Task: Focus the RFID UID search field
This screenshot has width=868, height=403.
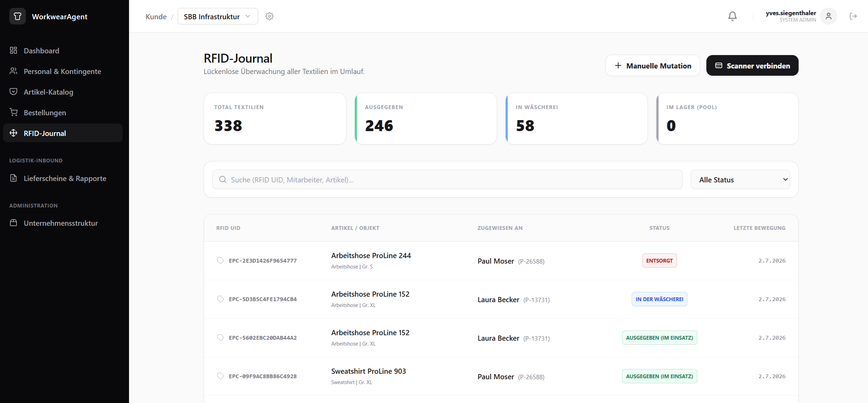Action: pos(447,179)
